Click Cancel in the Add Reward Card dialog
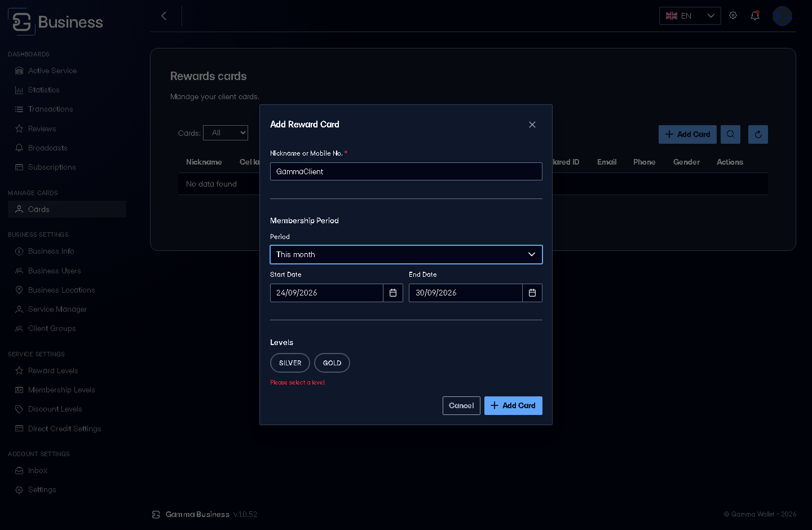Screen dimensions: 812x530 tap(461, 405)
